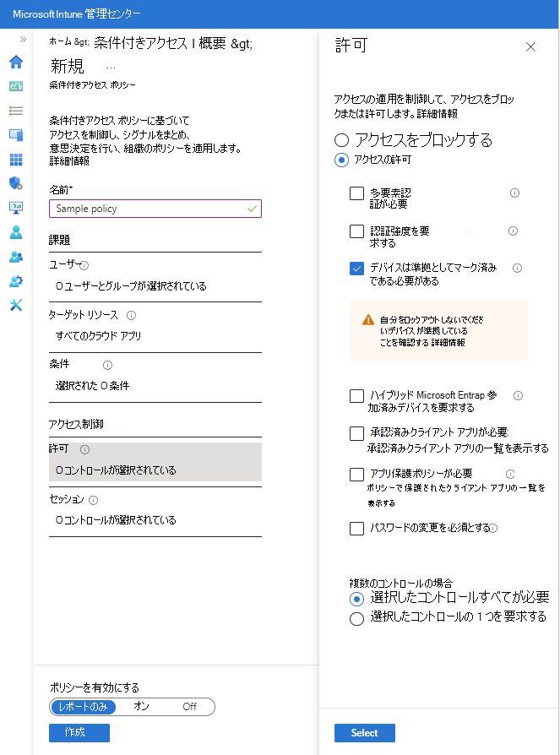Select 選択したコントロールすべてが必要 radio button
The height and width of the screenshot is (755, 560).
tap(356, 600)
